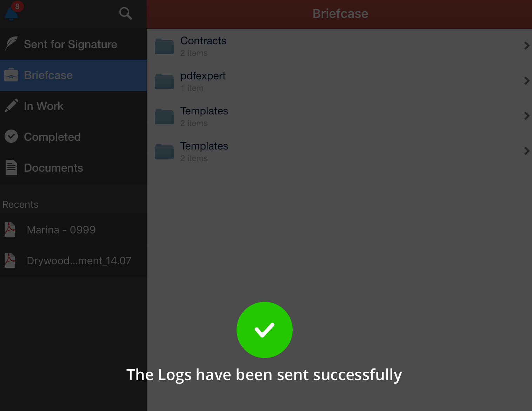Expand the pdfexpert folder chevron
Screen dimensions: 532x411
click(526, 81)
